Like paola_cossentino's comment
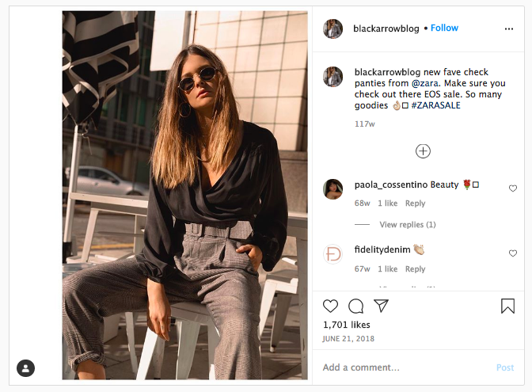This screenshot has height=392, width=532. pos(513,188)
